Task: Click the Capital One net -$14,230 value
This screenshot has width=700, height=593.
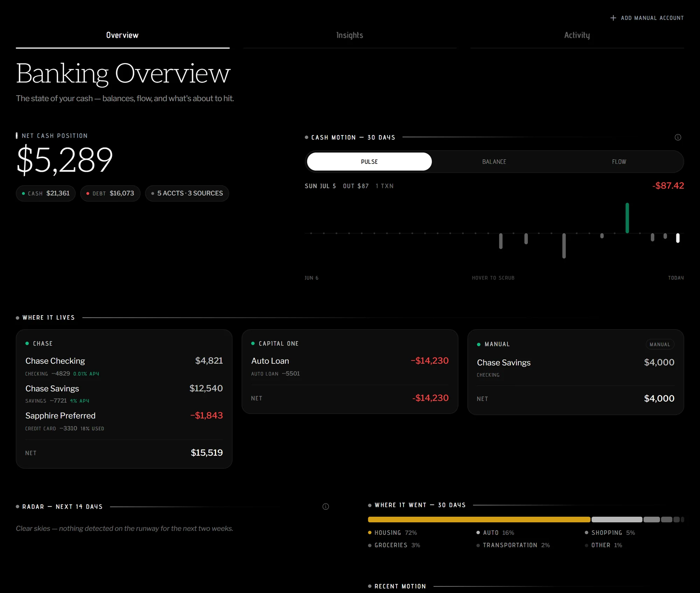Action: pos(430,398)
